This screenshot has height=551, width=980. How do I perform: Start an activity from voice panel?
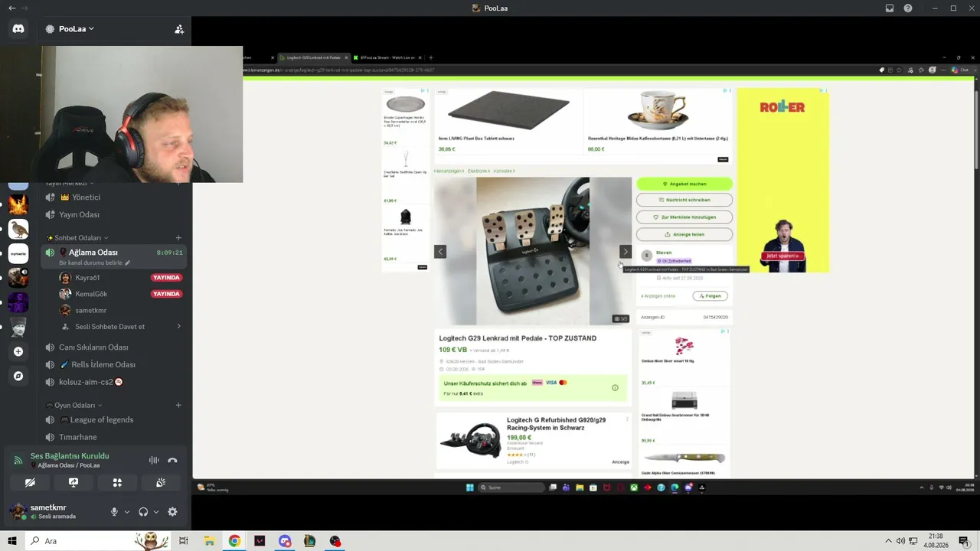[x=117, y=483]
